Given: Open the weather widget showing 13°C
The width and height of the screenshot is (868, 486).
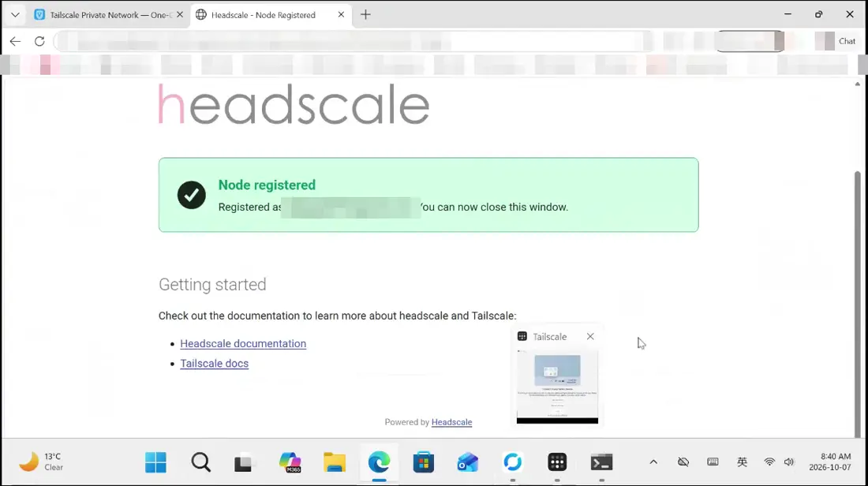Looking at the screenshot, I should tap(41, 462).
